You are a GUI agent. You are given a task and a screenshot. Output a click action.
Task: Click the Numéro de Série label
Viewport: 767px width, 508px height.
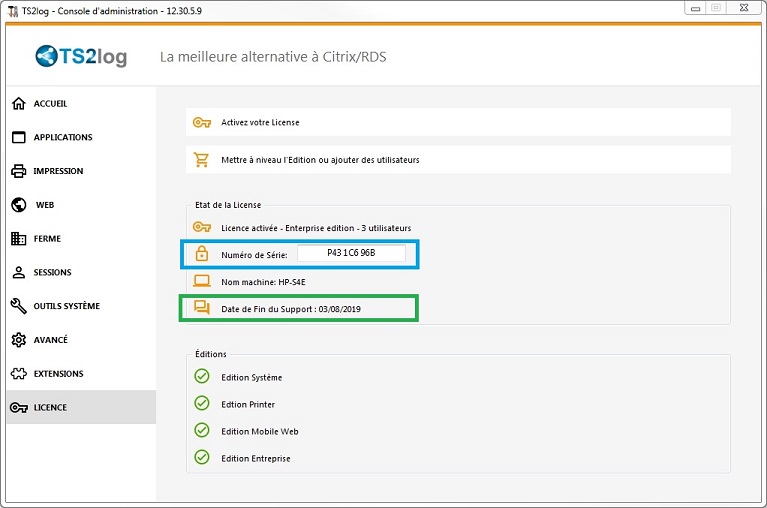click(x=254, y=255)
